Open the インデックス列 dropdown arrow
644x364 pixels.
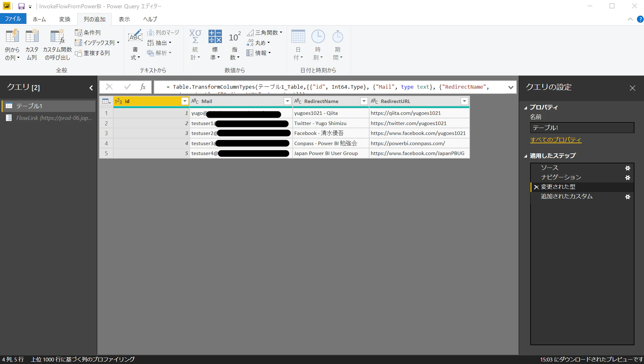pyautogui.click(x=118, y=42)
